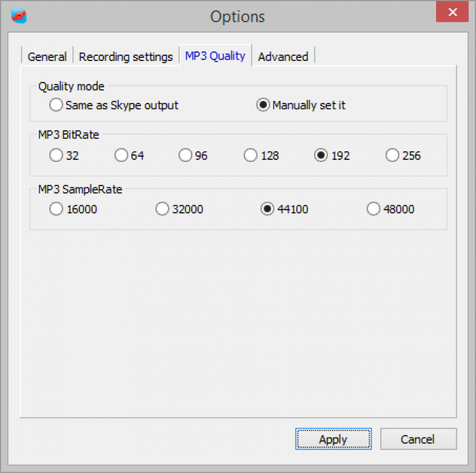Close the Options dialog window

point(452,13)
